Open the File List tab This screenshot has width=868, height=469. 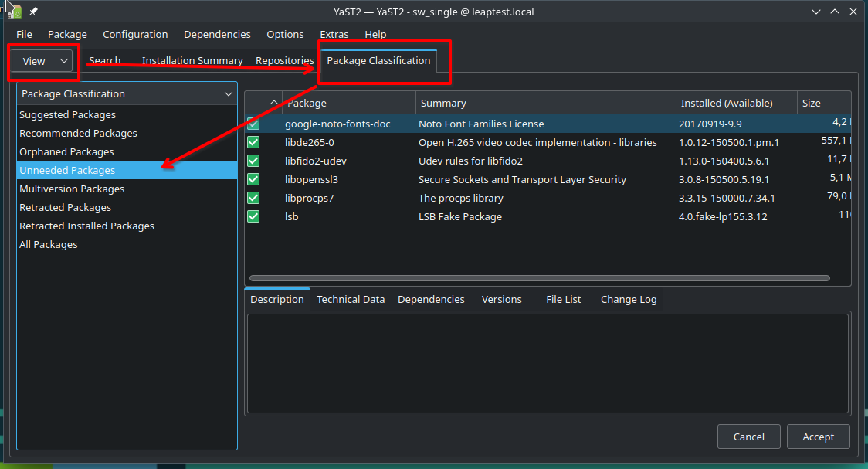[563, 299]
